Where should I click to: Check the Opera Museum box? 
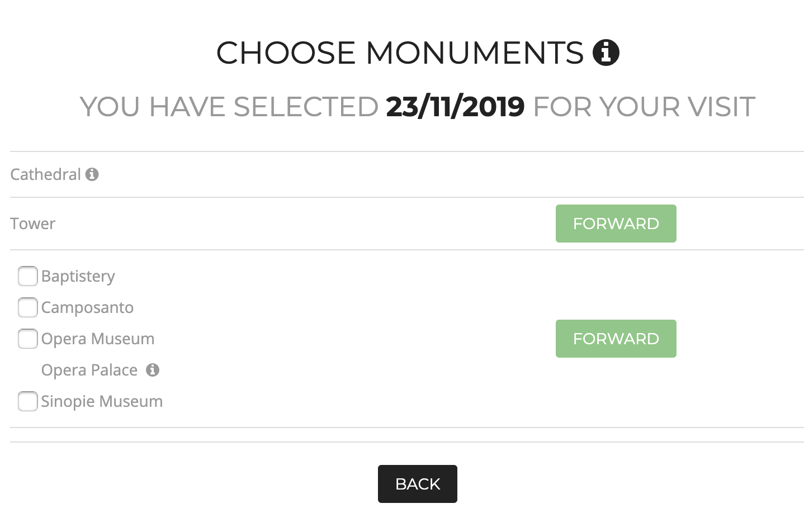pyautogui.click(x=27, y=339)
